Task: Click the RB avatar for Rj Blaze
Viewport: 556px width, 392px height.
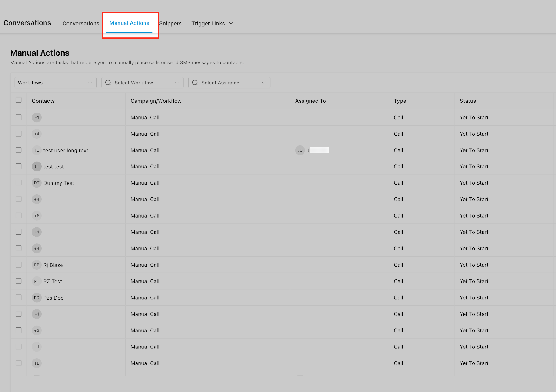Action: [36, 265]
